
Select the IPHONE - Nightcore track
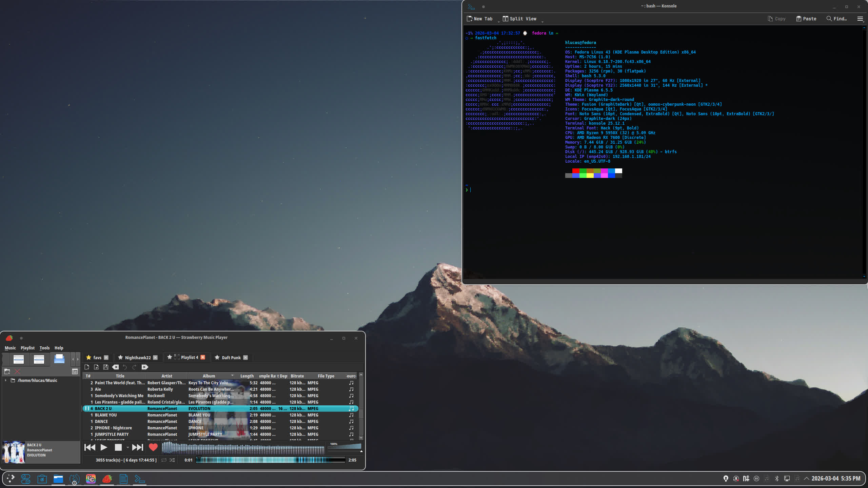coord(220,428)
